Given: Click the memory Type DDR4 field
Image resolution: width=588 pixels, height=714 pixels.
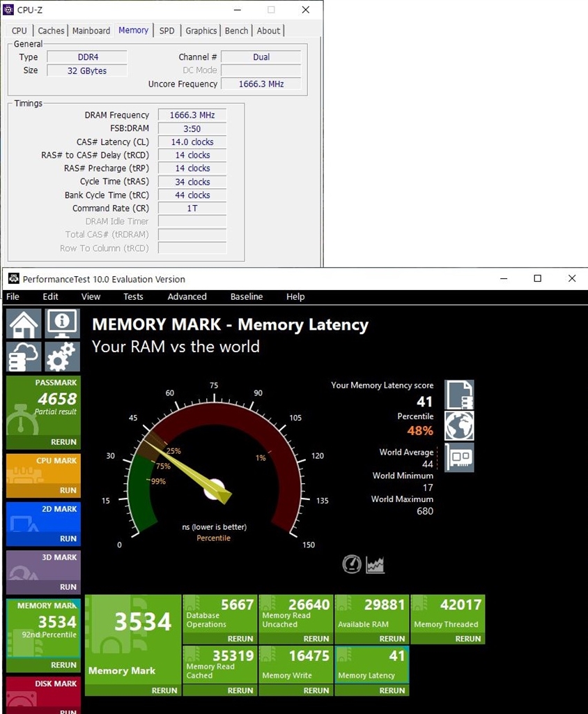Looking at the screenshot, I should click(x=87, y=57).
